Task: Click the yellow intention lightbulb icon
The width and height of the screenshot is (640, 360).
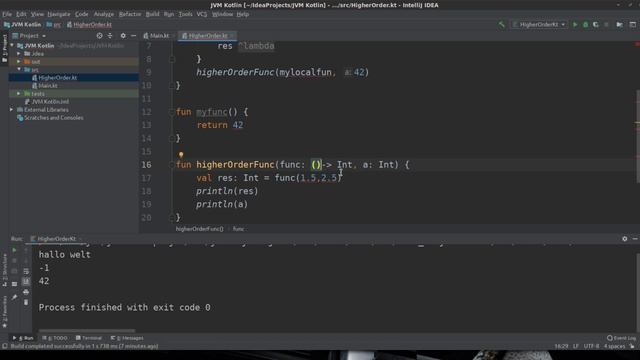Action: 181,155
